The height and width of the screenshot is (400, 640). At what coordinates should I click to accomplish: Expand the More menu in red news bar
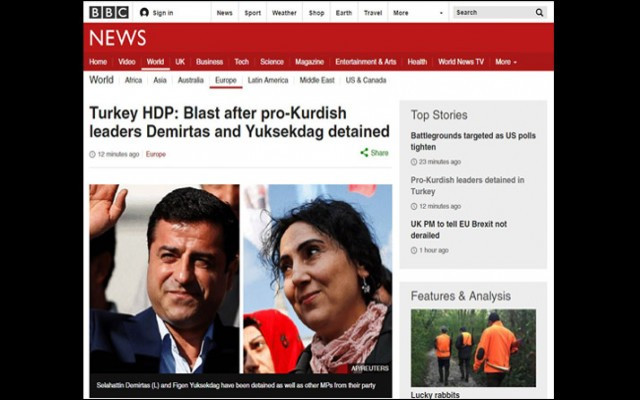click(506, 61)
